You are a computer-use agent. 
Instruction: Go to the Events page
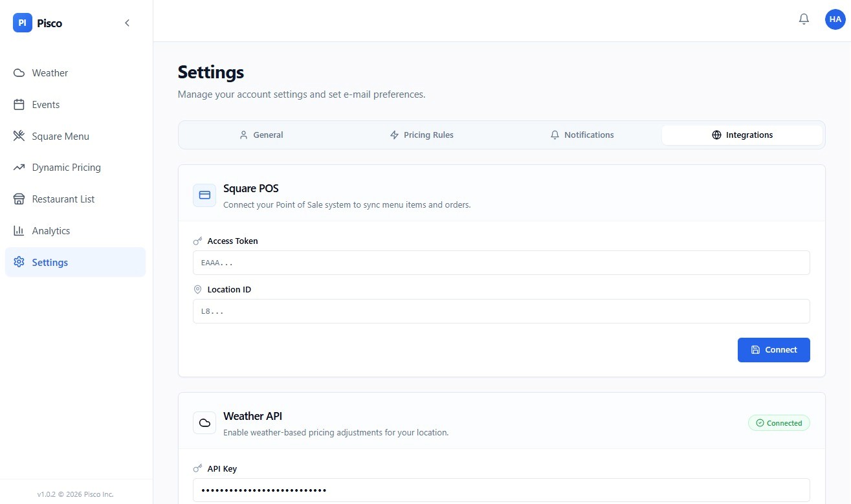coord(45,105)
